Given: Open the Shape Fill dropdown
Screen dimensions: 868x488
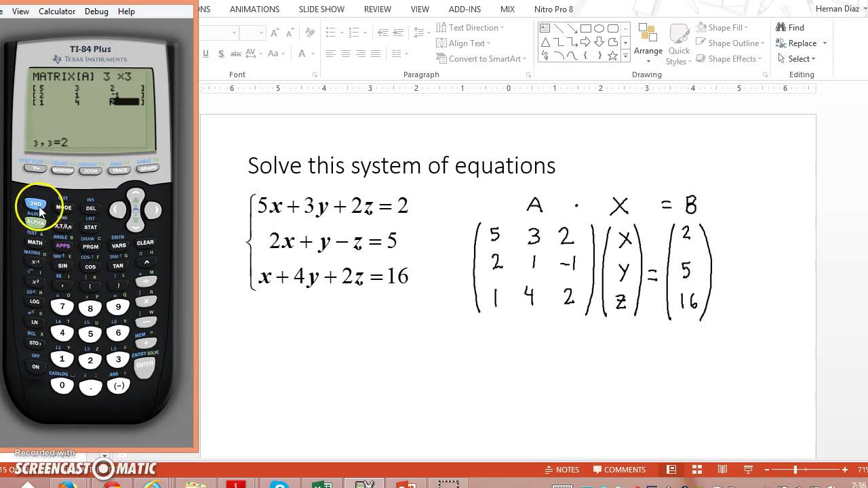Looking at the screenshot, I should point(722,28).
